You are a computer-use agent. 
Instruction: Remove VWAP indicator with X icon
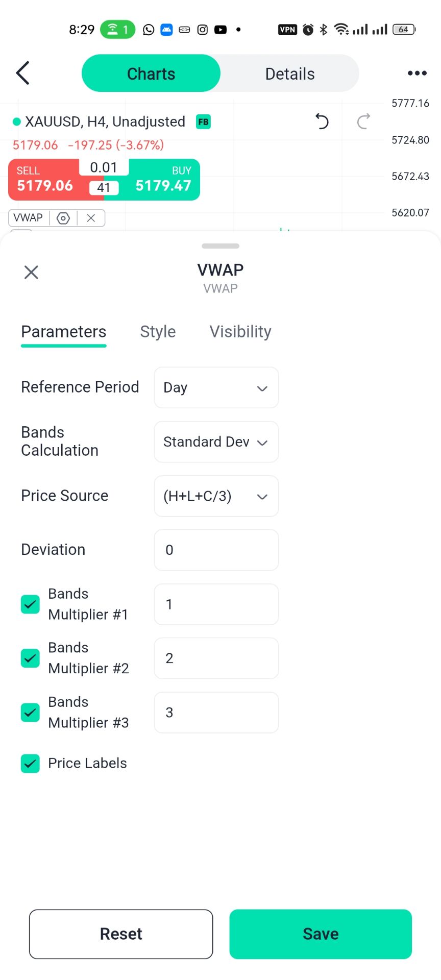point(91,218)
